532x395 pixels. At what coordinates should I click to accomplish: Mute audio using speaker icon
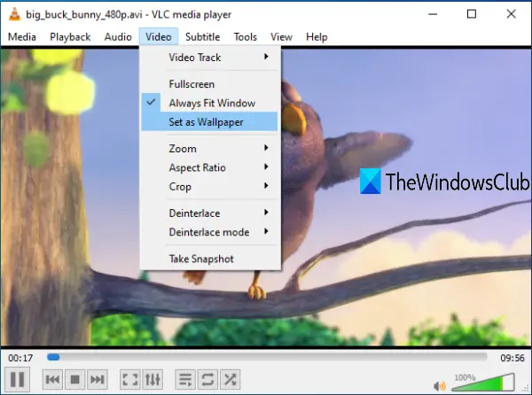[440, 385]
